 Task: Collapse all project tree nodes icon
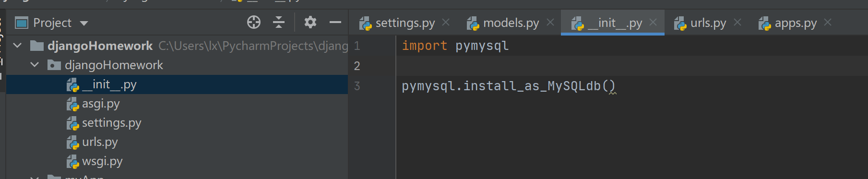coord(279,22)
